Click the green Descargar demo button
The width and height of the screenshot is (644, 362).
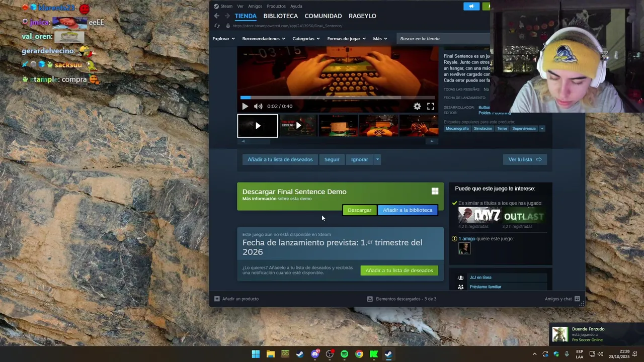tap(359, 210)
